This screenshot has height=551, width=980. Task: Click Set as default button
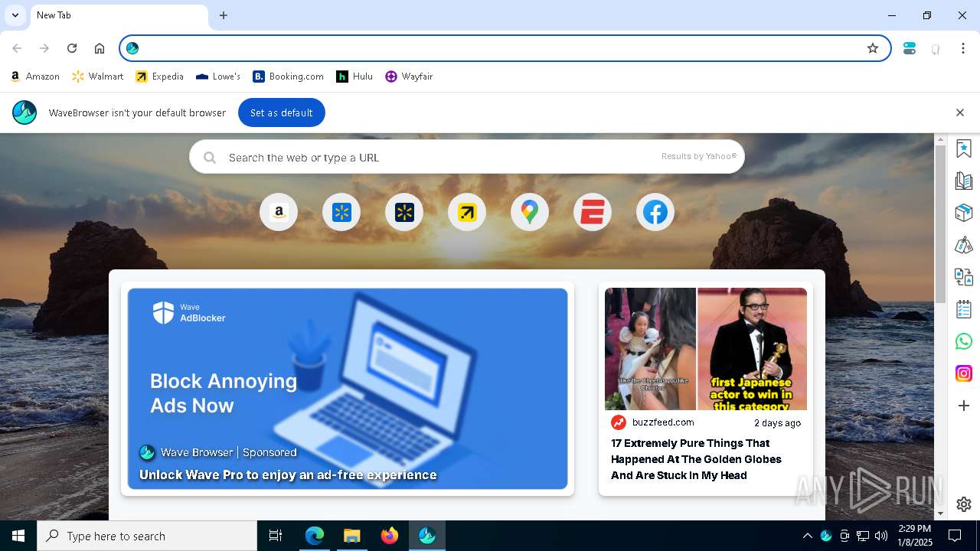pos(282,112)
